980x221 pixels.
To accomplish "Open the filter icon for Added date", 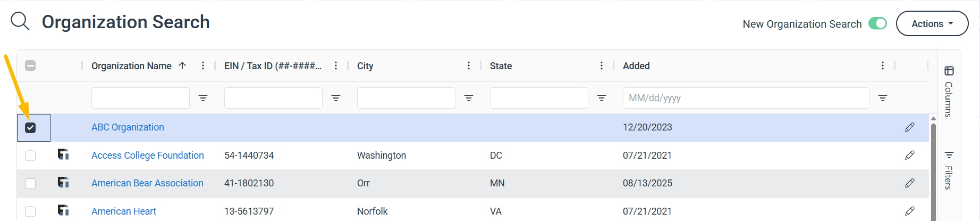I will pyautogui.click(x=883, y=98).
